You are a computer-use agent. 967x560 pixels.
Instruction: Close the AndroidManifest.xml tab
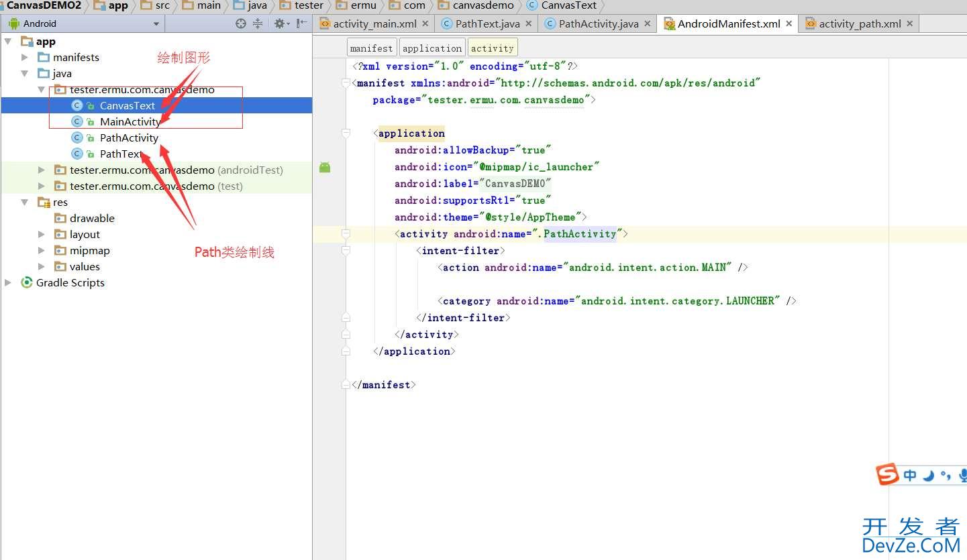coord(789,23)
